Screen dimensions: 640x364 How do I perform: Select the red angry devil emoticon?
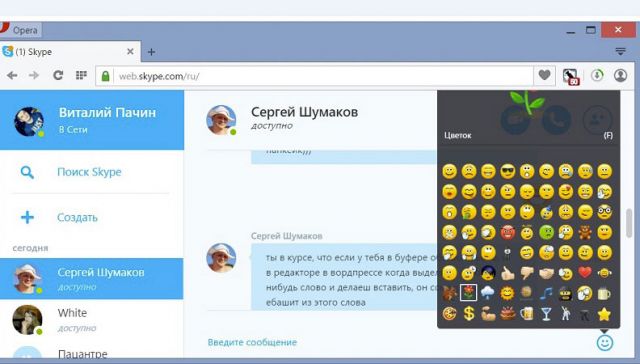(507, 232)
